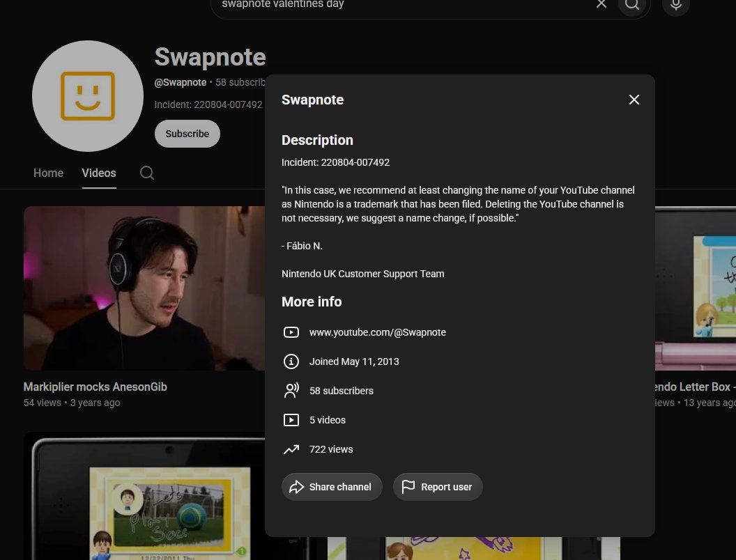The width and height of the screenshot is (736, 560).
Task: Click the More info heading
Action: [x=312, y=302]
